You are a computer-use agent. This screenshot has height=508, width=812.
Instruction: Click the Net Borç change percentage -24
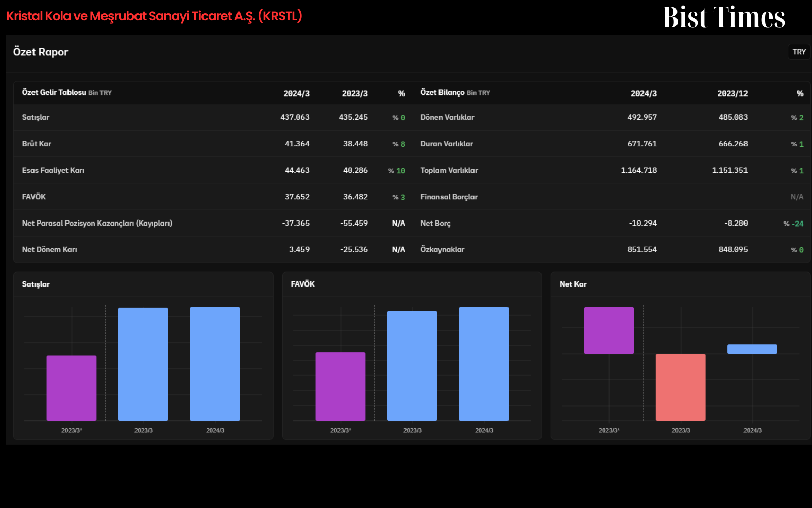click(793, 224)
